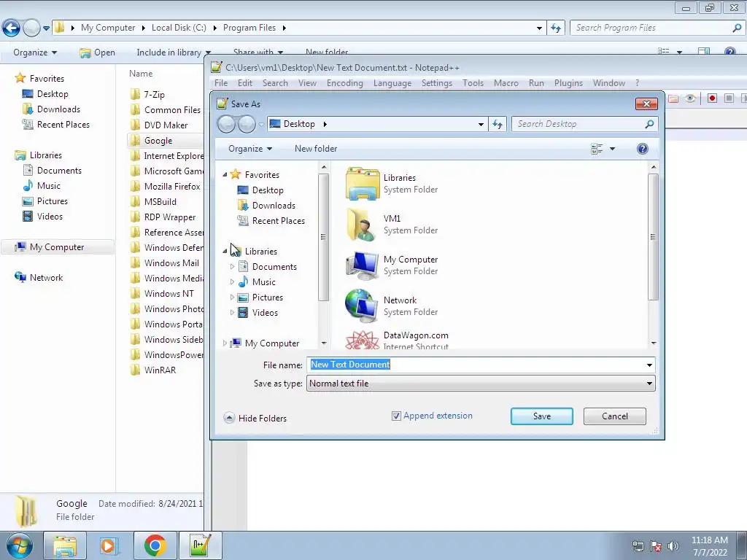The height and width of the screenshot is (560, 747).
Task: Click Notepad++ taskbar icon
Action: (x=200, y=545)
